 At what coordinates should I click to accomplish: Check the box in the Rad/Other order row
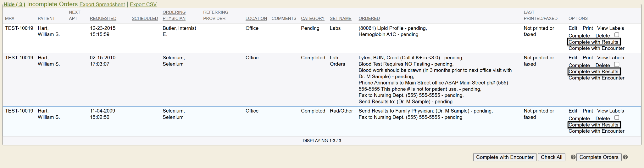[617, 118]
